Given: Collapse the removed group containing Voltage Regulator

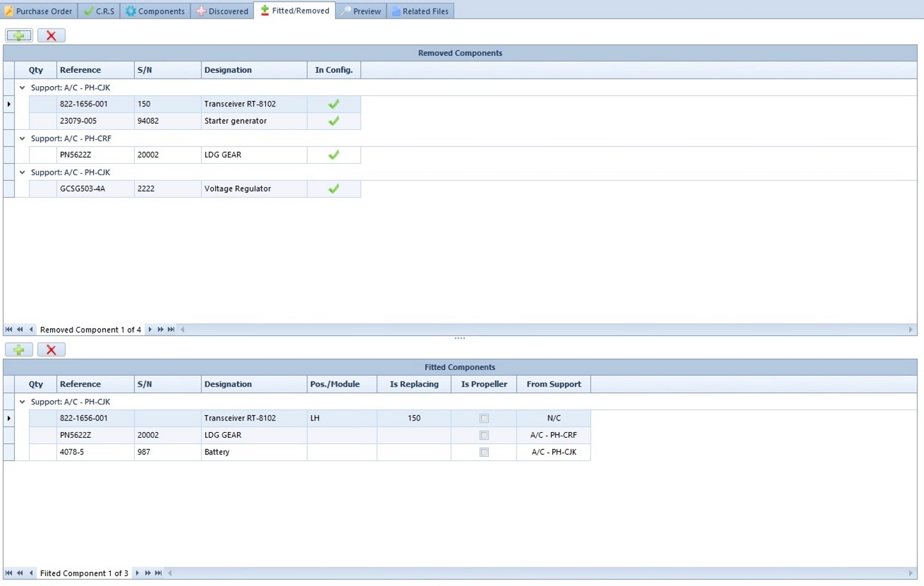Looking at the screenshot, I should click(x=22, y=172).
